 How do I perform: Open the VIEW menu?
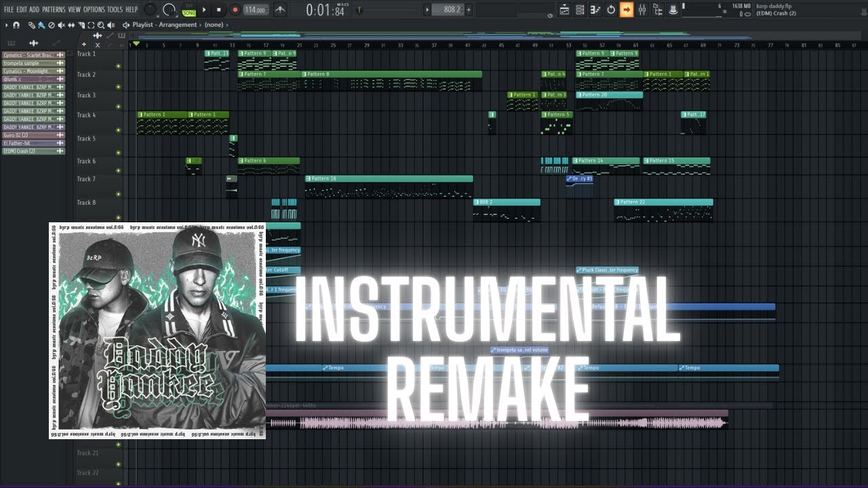pos(74,9)
